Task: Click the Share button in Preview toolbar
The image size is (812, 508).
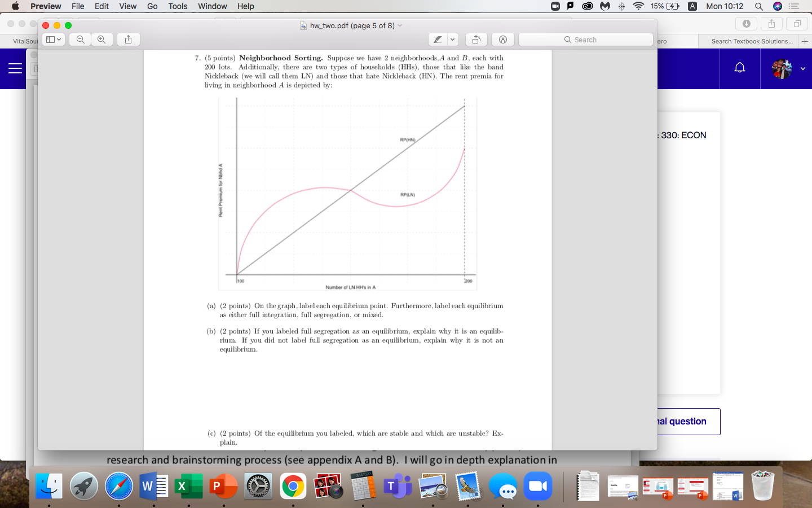Action: click(128, 40)
